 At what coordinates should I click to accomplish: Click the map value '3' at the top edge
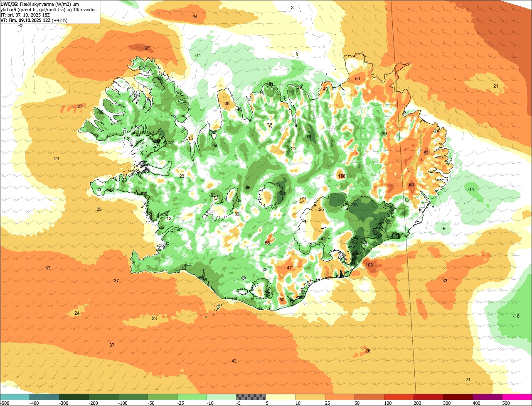pyautogui.click(x=292, y=7)
